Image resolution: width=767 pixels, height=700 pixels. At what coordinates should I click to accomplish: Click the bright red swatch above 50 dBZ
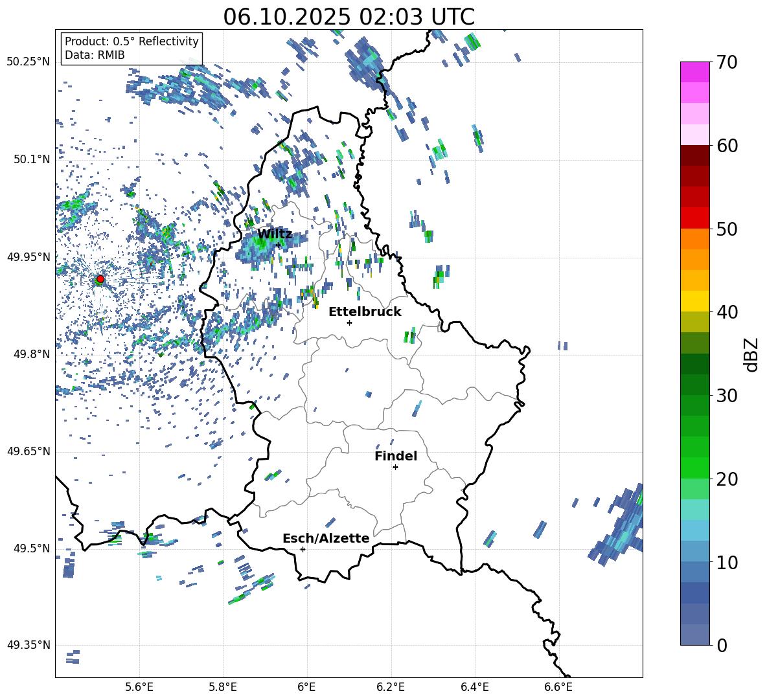[694, 218]
